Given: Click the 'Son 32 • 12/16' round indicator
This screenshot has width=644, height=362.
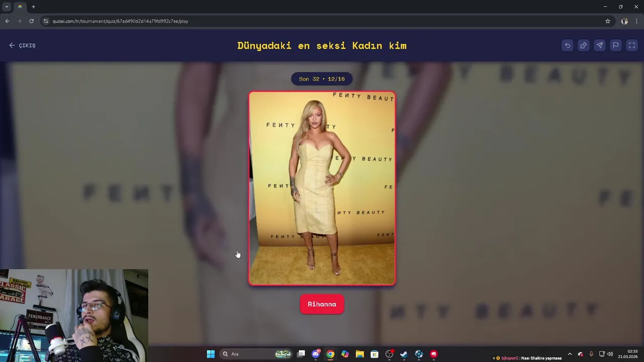Looking at the screenshot, I should coord(322,79).
